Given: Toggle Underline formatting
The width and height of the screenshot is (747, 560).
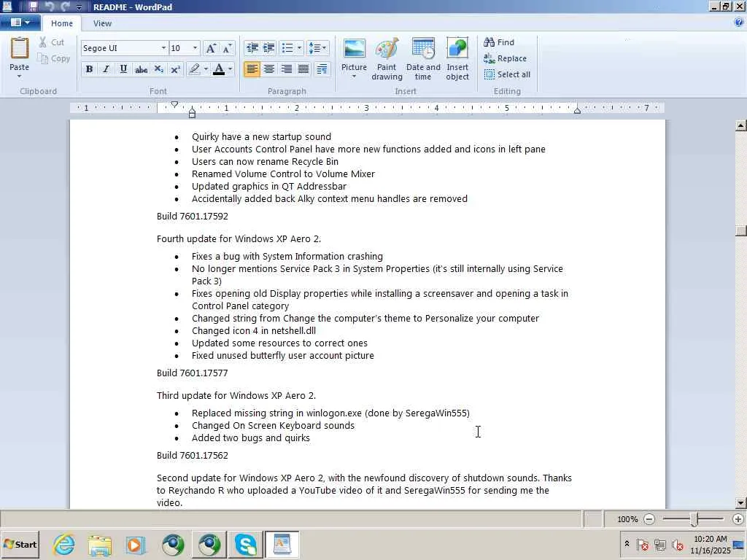Looking at the screenshot, I should pos(123,69).
